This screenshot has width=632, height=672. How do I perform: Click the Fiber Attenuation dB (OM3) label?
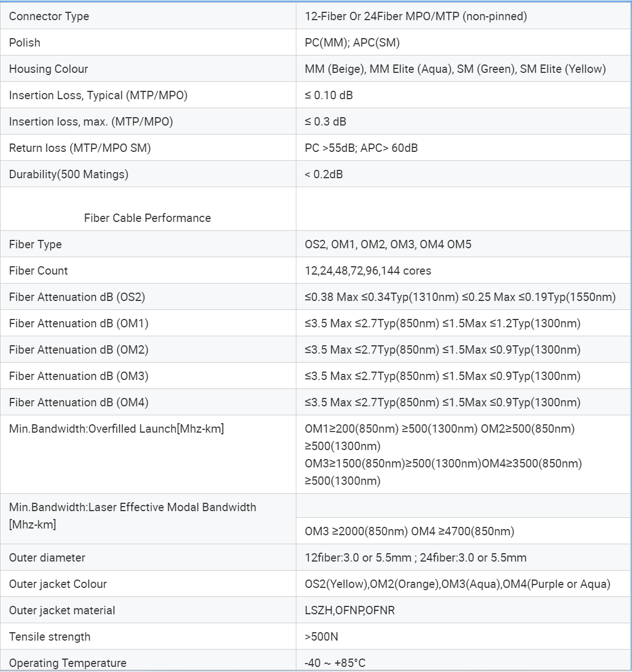[x=79, y=376]
